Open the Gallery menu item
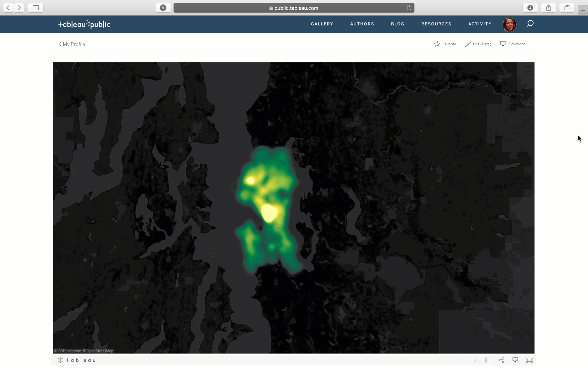 point(322,24)
